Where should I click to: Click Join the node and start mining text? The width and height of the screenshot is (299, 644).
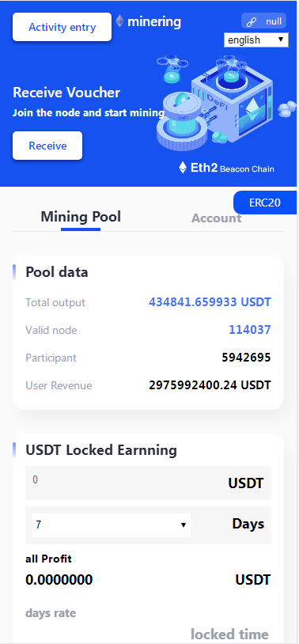click(x=89, y=112)
